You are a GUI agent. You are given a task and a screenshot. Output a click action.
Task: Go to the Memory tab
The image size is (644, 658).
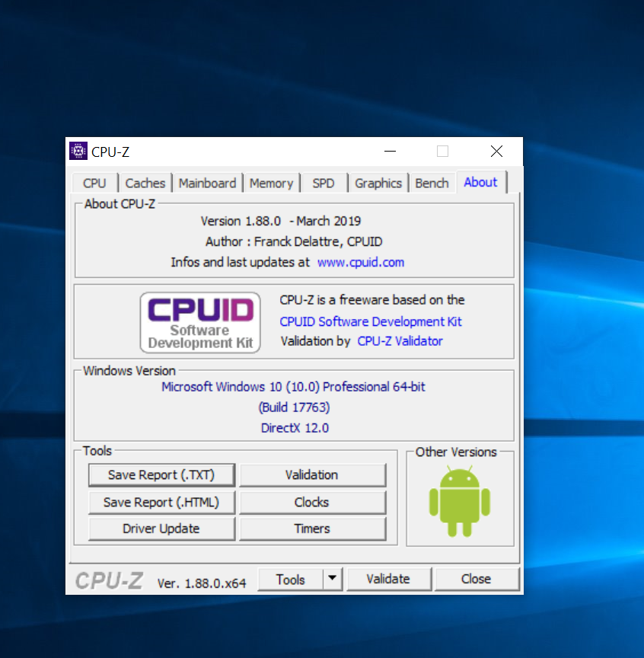pyautogui.click(x=272, y=184)
